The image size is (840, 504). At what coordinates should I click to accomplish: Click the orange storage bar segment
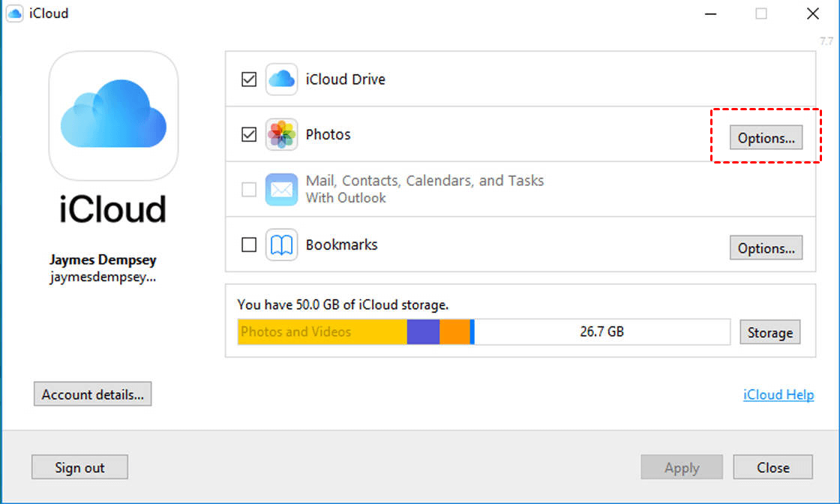coord(454,332)
